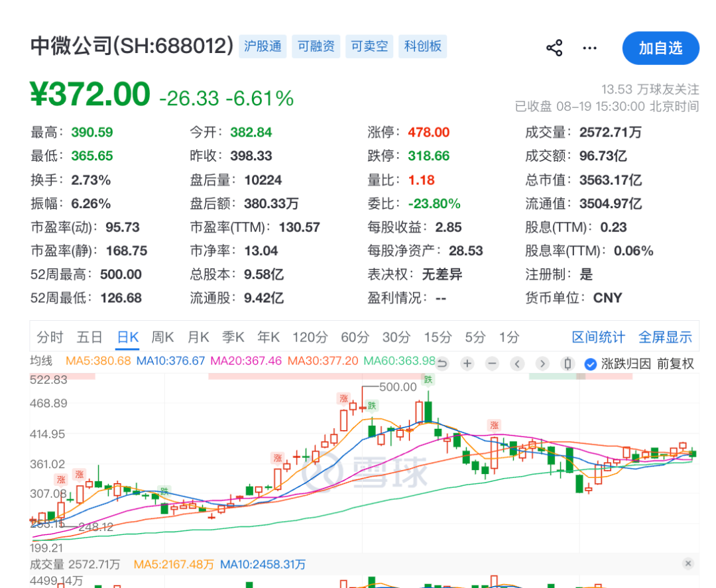Screen dimensions: 716x588
Task: Zoom out chart with minus icon
Action: pyautogui.click(x=492, y=364)
